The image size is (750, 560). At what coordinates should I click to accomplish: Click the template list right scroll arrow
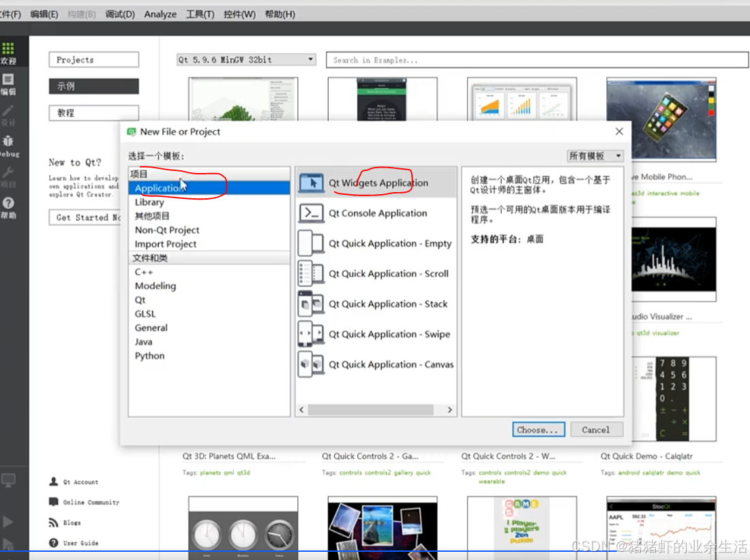point(449,409)
